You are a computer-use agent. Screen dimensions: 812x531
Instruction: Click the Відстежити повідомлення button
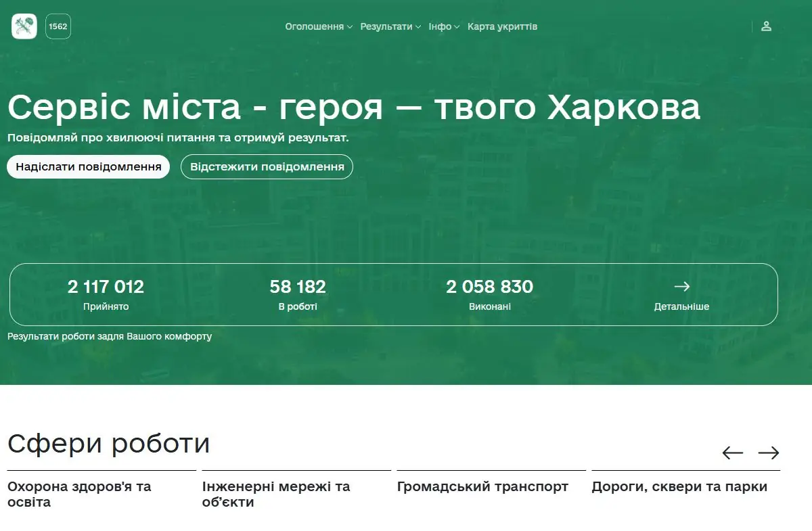(x=267, y=166)
